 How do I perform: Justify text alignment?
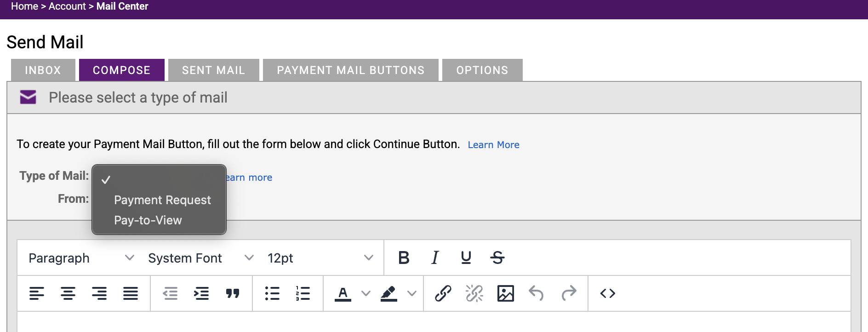pyautogui.click(x=131, y=293)
